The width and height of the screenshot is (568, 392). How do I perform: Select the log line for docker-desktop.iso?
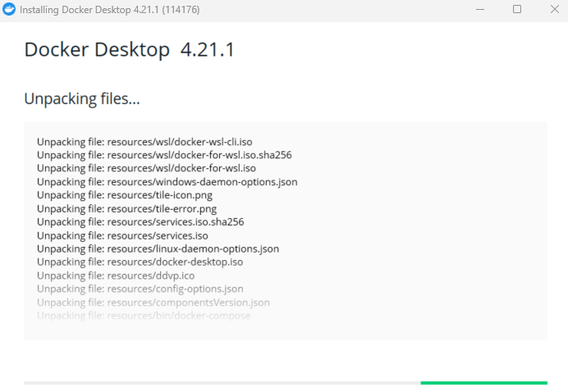point(140,262)
